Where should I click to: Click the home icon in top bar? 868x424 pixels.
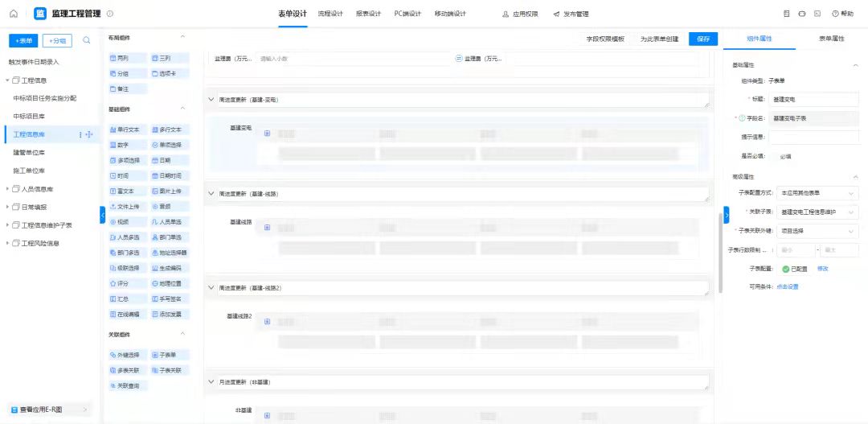(14, 14)
